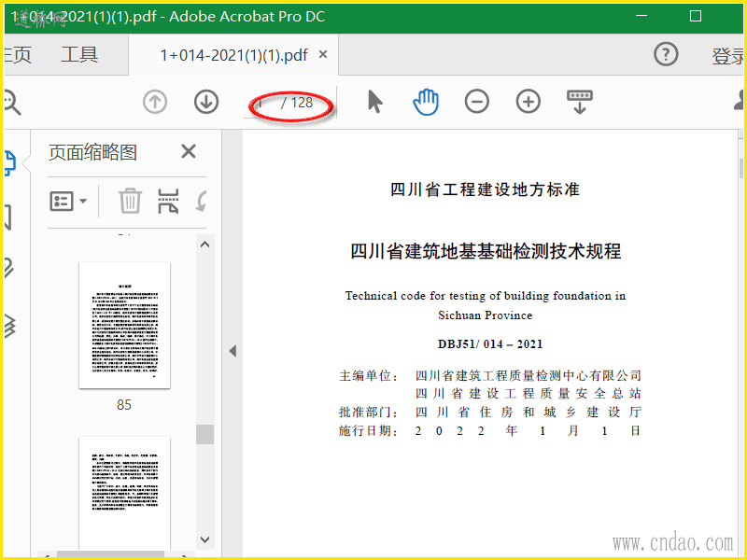Select the thumbnail below page 85
This screenshot has height=560, width=747.
coord(124,492)
